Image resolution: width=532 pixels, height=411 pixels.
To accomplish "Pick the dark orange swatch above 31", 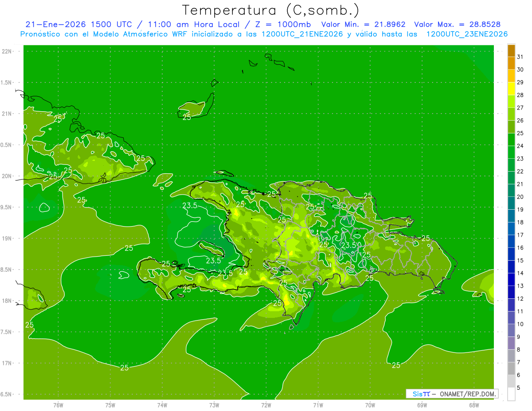I will 511,51.
